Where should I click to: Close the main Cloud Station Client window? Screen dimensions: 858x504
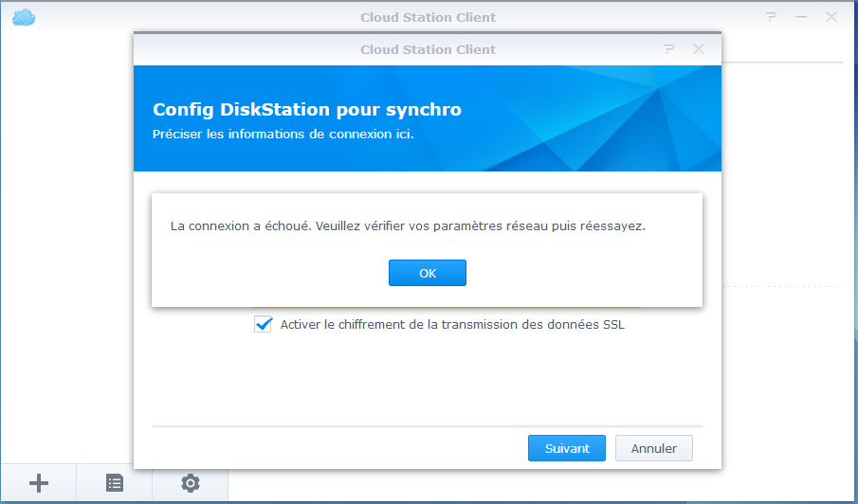click(x=831, y=17)
